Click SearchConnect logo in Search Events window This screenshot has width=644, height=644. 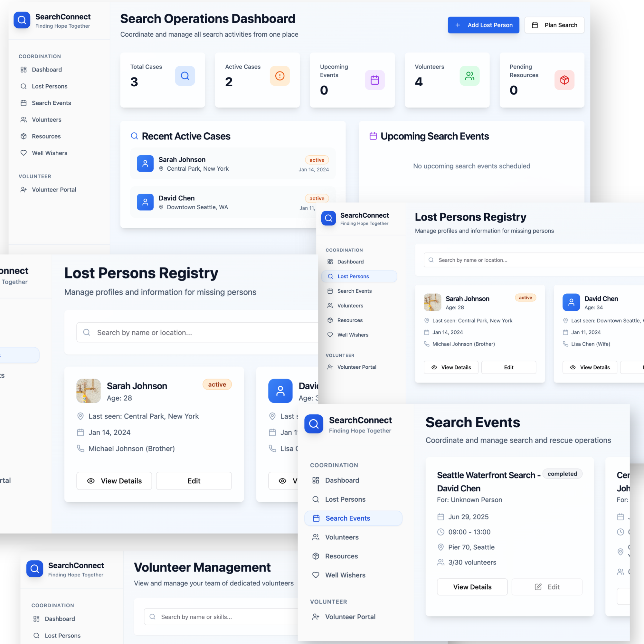tap(314, 424)
